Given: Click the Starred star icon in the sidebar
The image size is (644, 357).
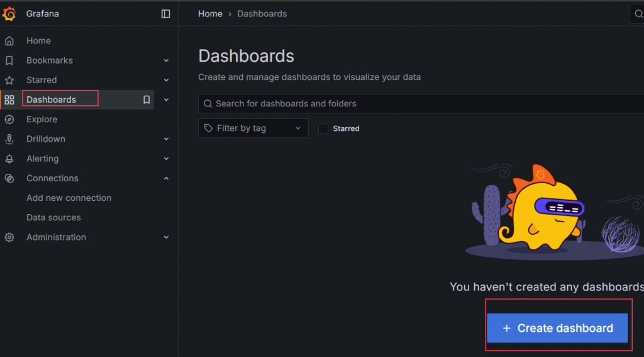Looking at the screenshot, I should pos(9,80).
